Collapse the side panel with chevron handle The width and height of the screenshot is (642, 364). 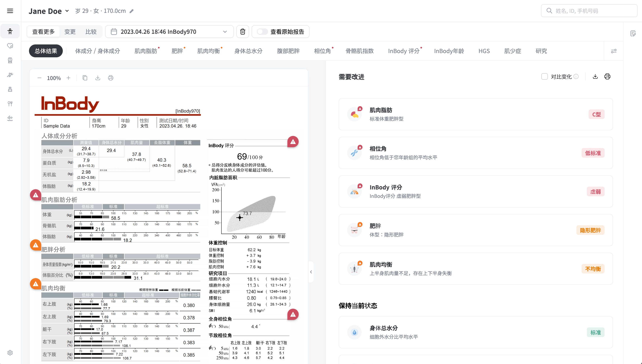(311, 272)
